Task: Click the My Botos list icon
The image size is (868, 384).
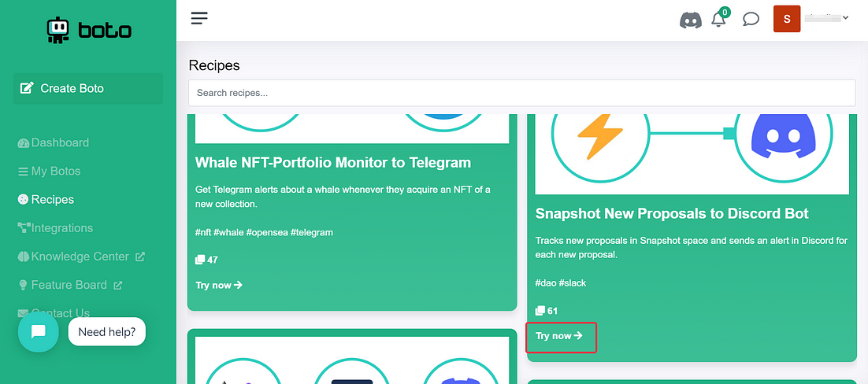Action: 23,172
